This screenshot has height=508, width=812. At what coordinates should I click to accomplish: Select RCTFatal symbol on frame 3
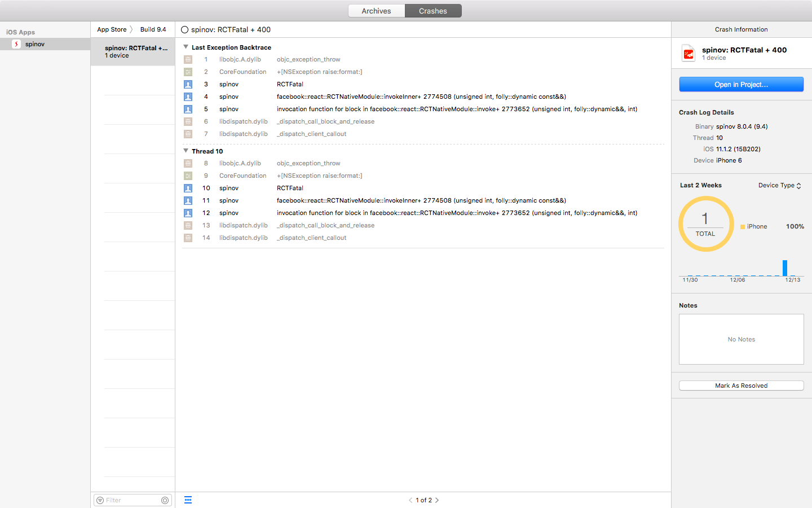point(290,84)
